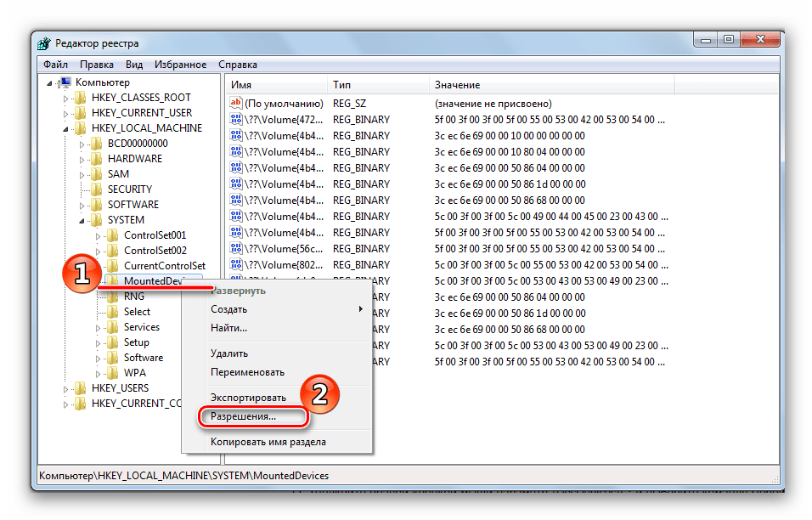This screenshot has width=812, height=520.
Task: Expand the HKEY_USERS branch
Action: click(x=67, y=388)
